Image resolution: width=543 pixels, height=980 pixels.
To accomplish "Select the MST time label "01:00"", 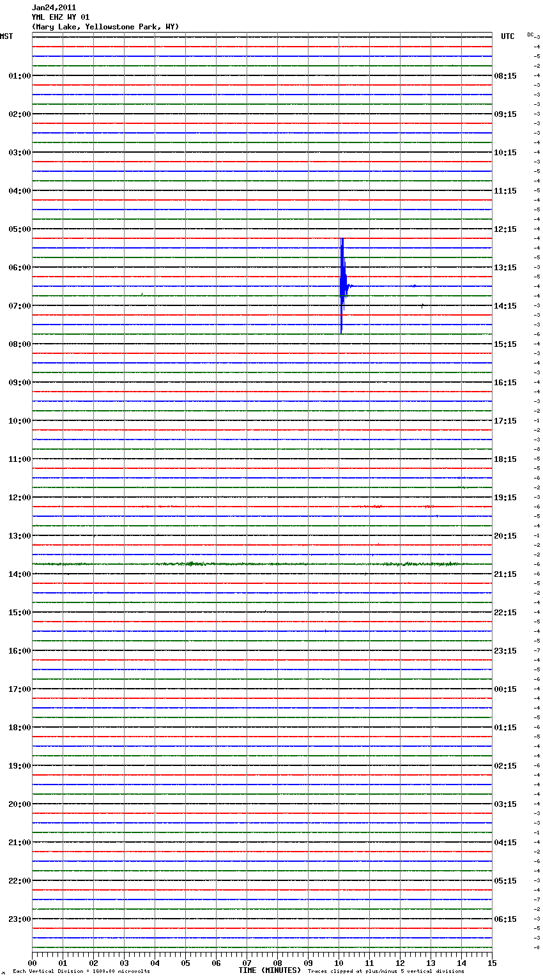I will [20, 76].
